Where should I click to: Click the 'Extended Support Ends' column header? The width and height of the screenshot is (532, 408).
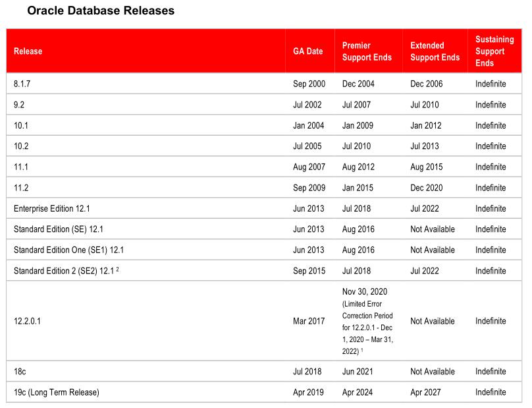tap(435, 51)
